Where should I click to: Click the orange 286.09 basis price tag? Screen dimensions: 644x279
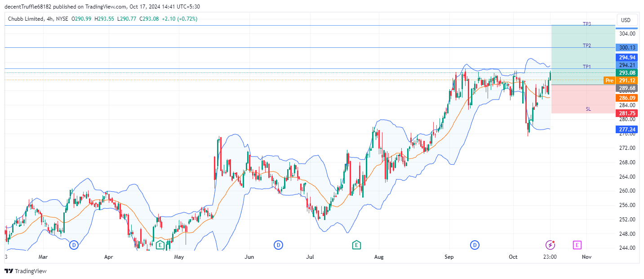[x=627, y=98]
